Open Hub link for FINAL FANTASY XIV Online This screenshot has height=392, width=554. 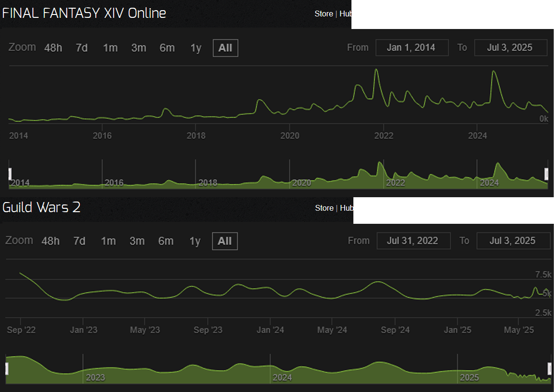tap(346, 14)
